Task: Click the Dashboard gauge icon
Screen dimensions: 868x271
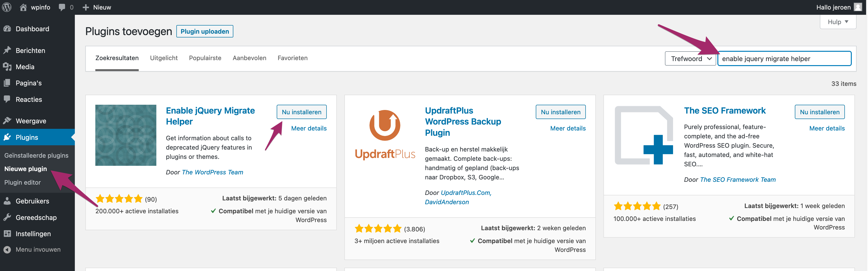Action: pyautogui.click(x=7, y=29)
